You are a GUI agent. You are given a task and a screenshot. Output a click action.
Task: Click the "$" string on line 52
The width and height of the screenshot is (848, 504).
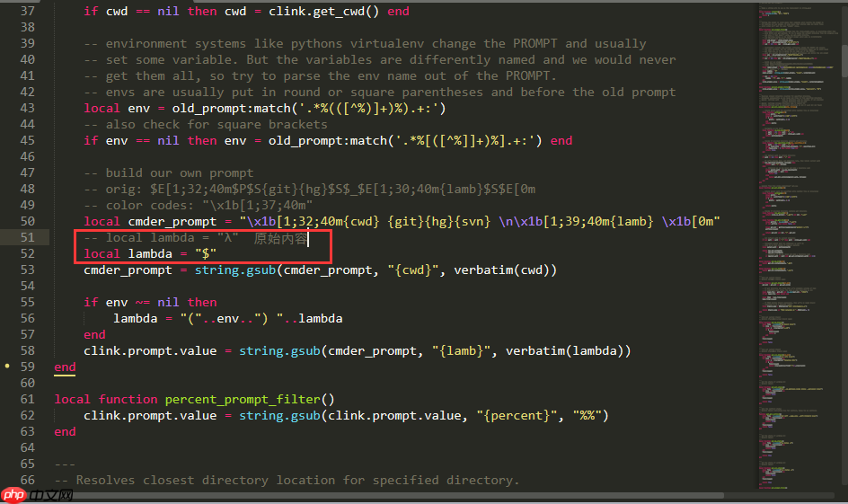coord(206,254)
